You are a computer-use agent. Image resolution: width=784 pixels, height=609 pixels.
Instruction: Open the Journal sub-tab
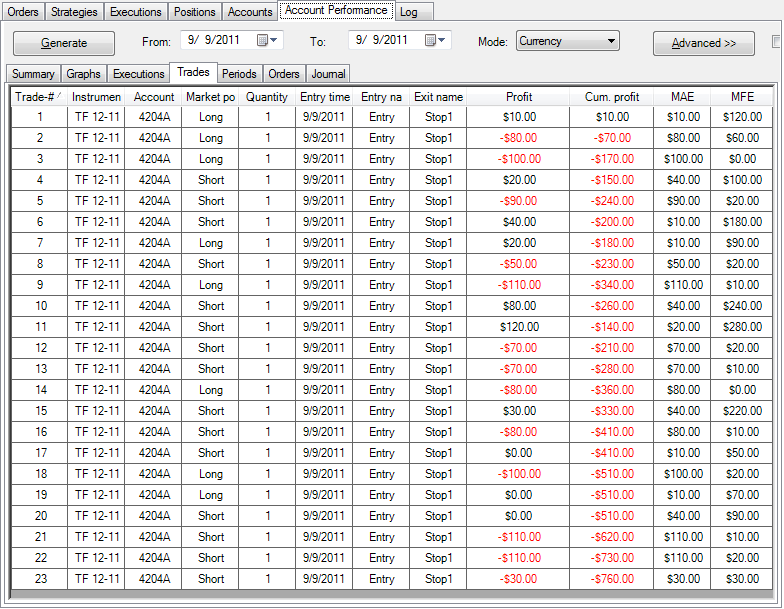pos(328,74)
